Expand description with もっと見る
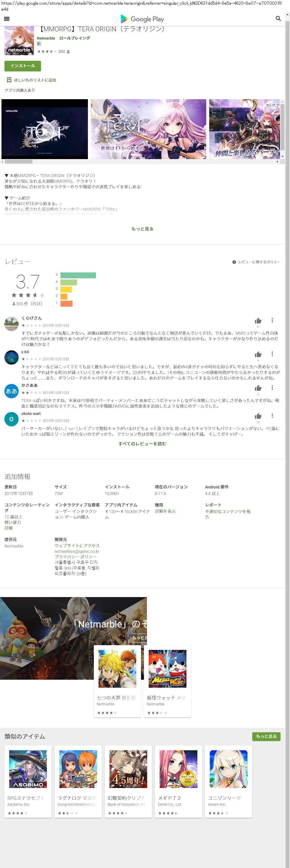This screenshot has height=868, width=290. coord(142,229)
